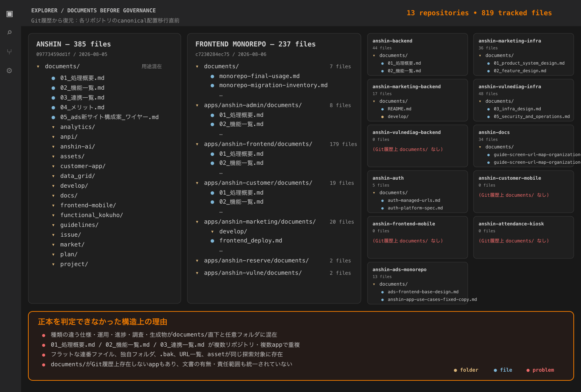Click the file legend blue dot
The height and width of the screenshot is (392, 581).
click(495, 370)
